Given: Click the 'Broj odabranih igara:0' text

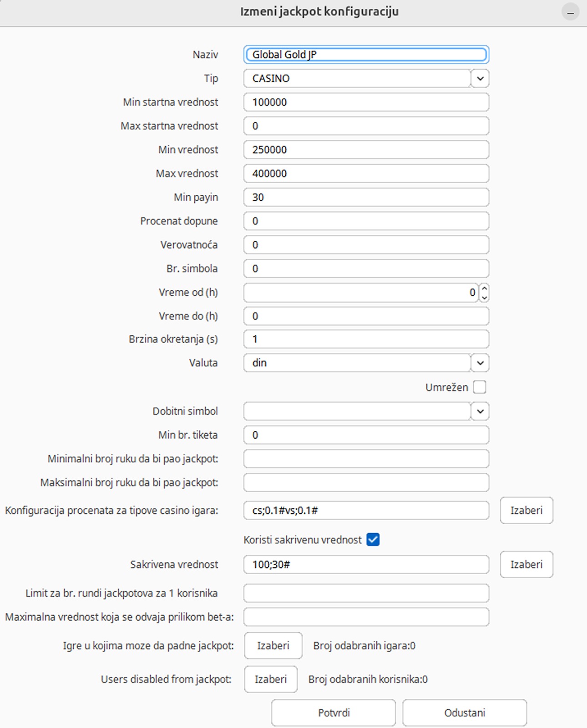Looking at the screenshot, I should 364,646.
